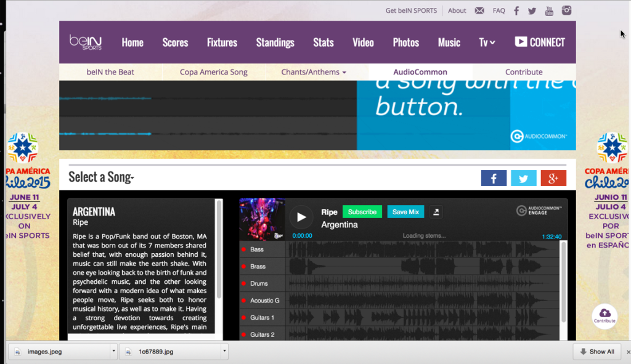Click the Brass stem waveform
Image resolution: width=631 pixels, height=364 pixels.
tap(423, 266)
